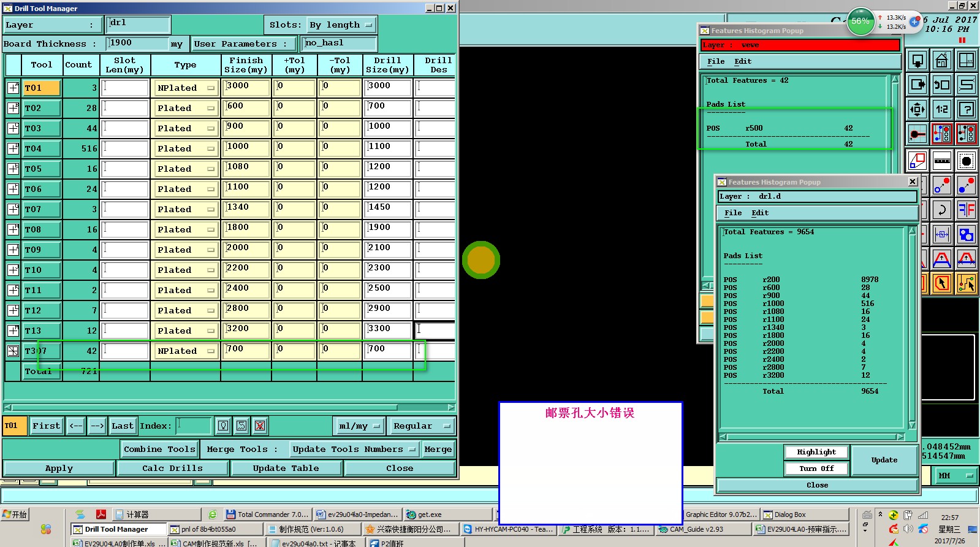Screen dimensions: 980x547
Task: Open File menu in drl.d histogram popup
Action: point(733,213)
